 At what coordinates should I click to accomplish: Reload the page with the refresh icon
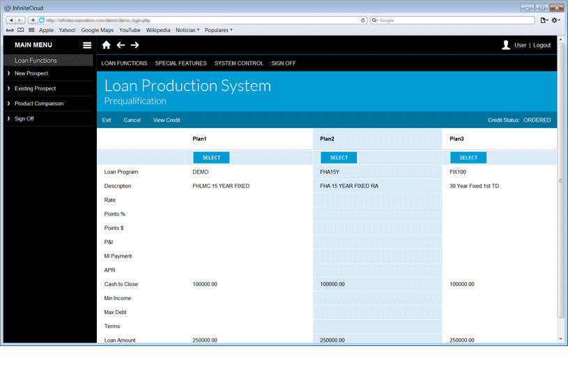(363, 20)
